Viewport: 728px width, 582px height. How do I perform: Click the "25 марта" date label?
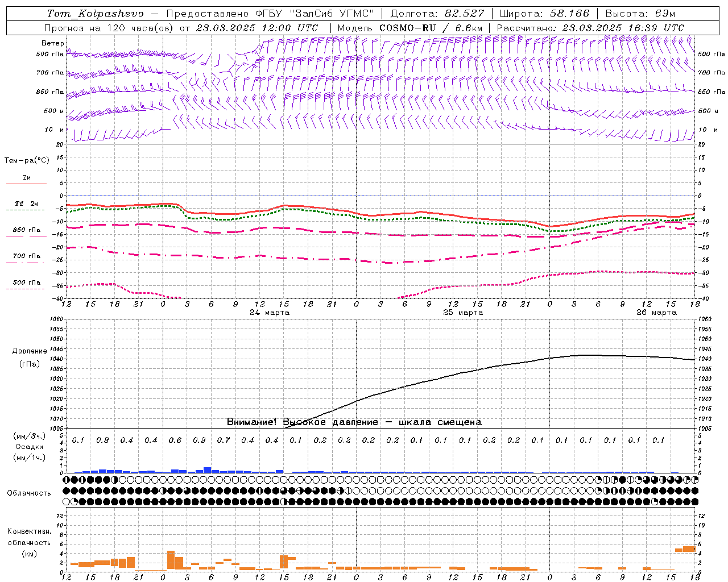pos(463,313)
